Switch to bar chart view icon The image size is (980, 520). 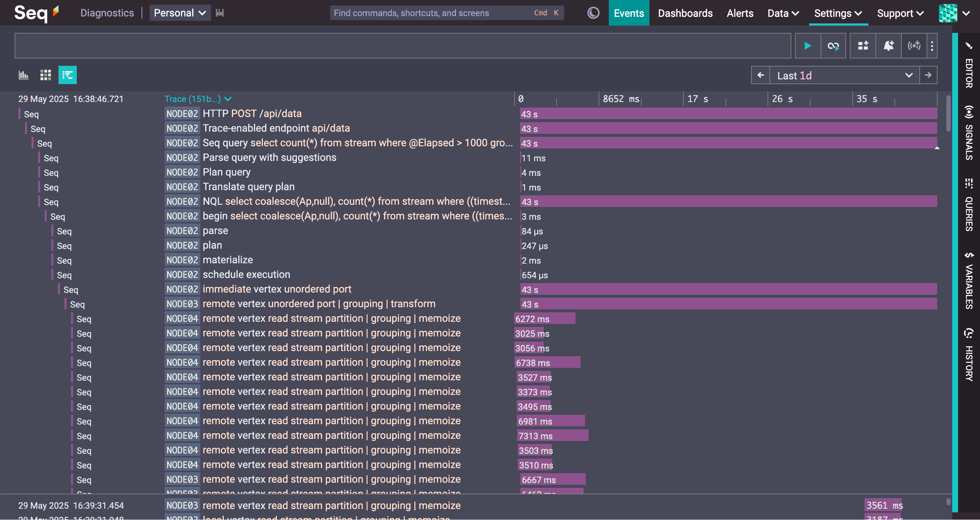[24, 75]
